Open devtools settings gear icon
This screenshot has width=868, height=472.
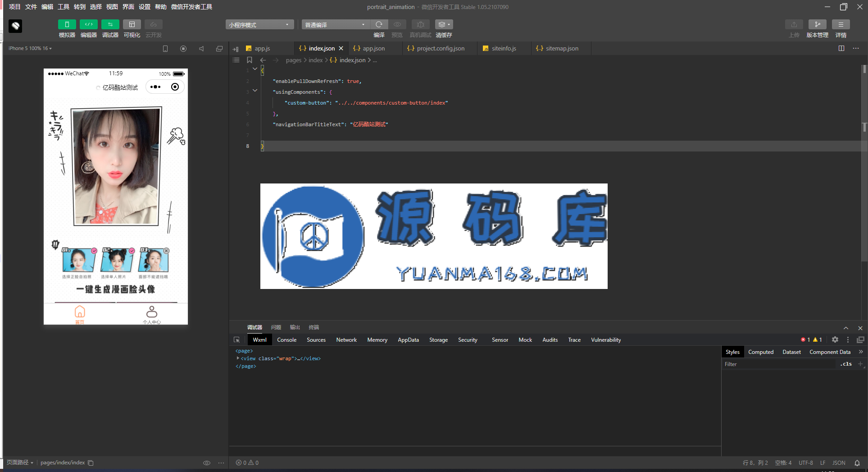coord(835,340)
